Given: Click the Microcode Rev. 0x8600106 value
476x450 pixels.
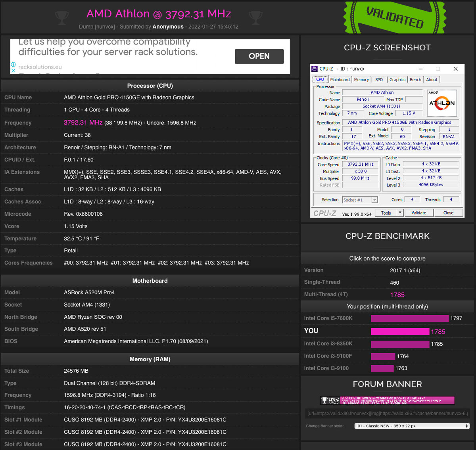Looking at the screenshot, I should click(83, 214).
